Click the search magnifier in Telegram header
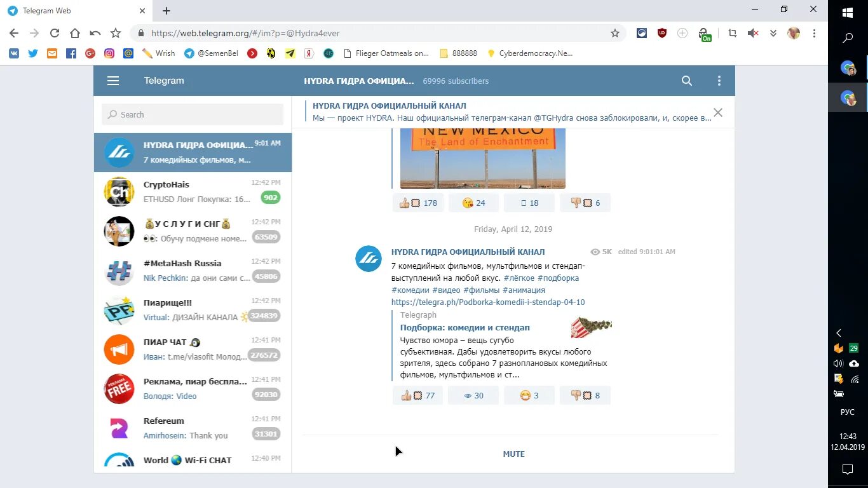 pyautogui.click(x=687, y=81)
